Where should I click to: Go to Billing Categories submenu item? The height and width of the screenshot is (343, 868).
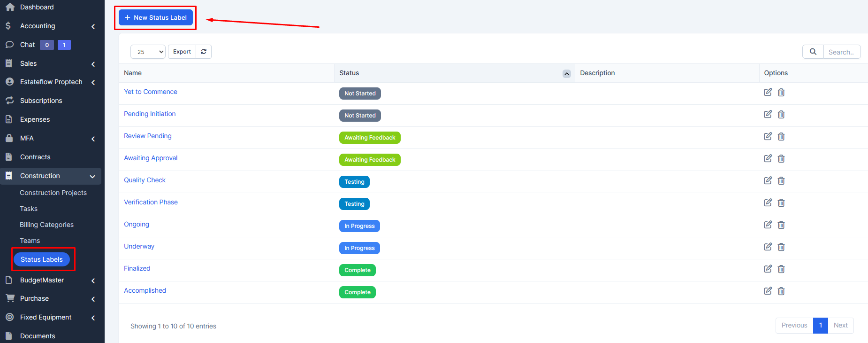[46, 225]
